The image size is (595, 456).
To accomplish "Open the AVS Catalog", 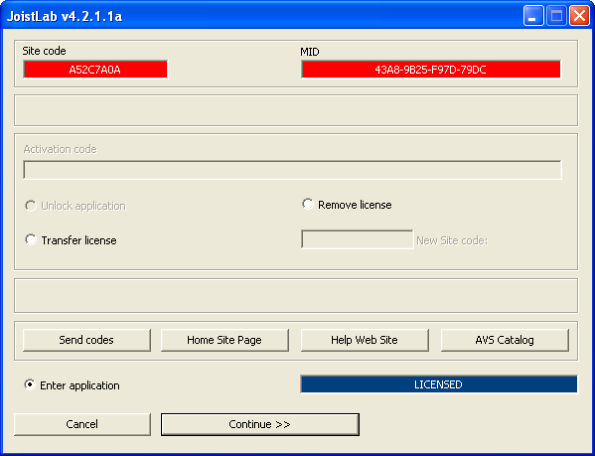I will [505, 340].
